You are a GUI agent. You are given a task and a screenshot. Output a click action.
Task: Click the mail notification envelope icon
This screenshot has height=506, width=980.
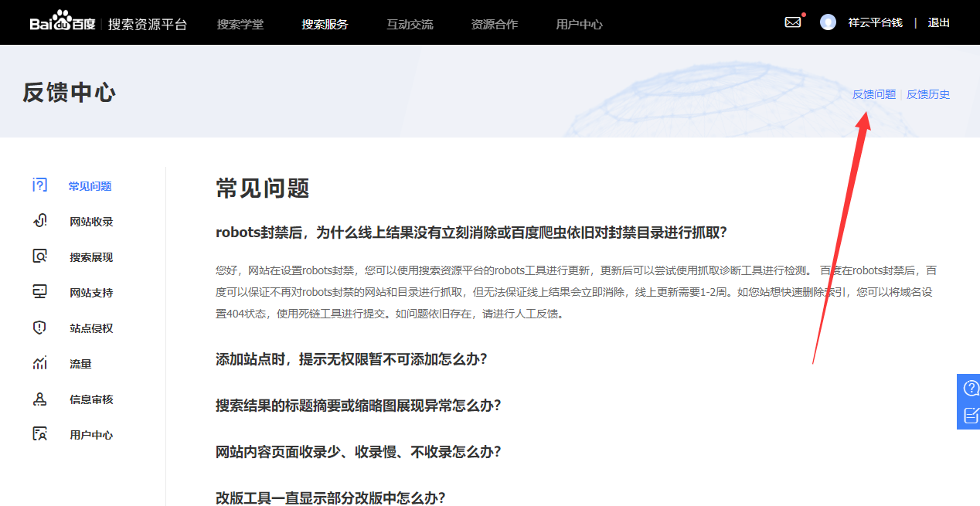tap(793, 22)
